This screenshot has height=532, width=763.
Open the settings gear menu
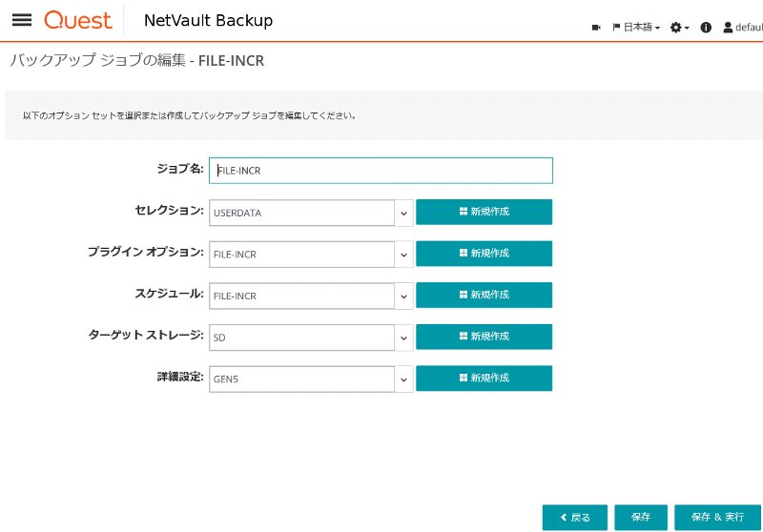[679, 28]
